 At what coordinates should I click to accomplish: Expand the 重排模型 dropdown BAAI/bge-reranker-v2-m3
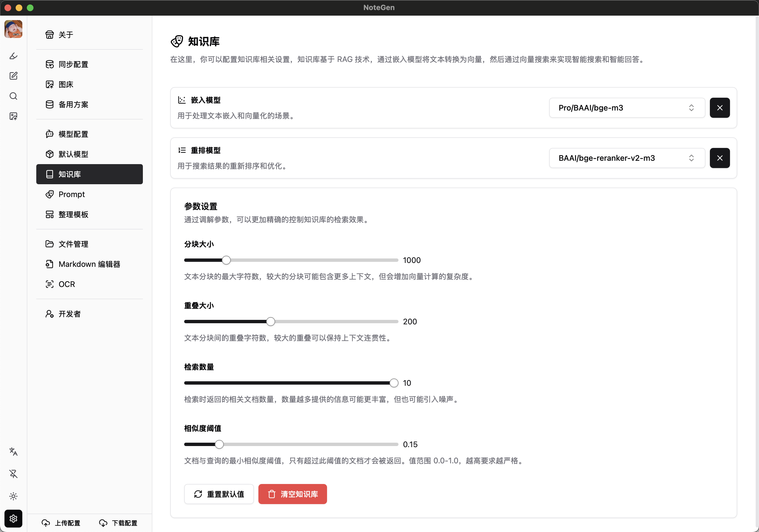click(x=627, y=158)
